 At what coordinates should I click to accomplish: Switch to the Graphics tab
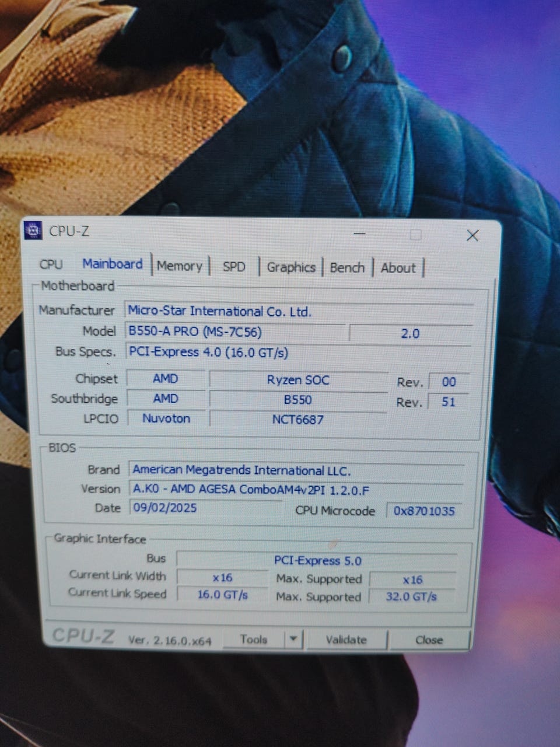tap(290, 267)
